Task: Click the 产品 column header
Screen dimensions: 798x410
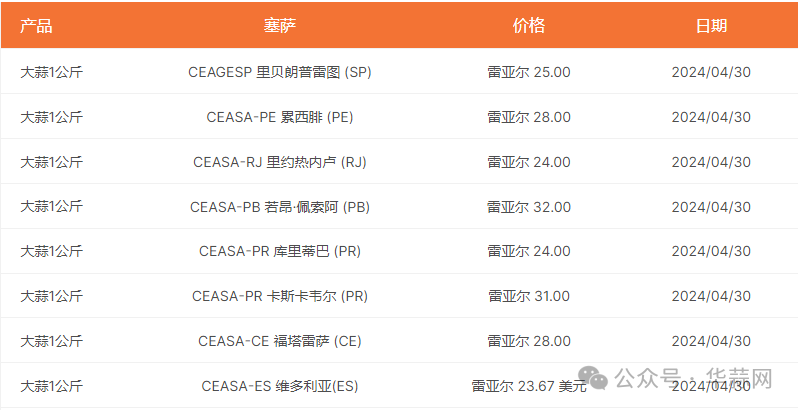Action: [x=36, y=25]
